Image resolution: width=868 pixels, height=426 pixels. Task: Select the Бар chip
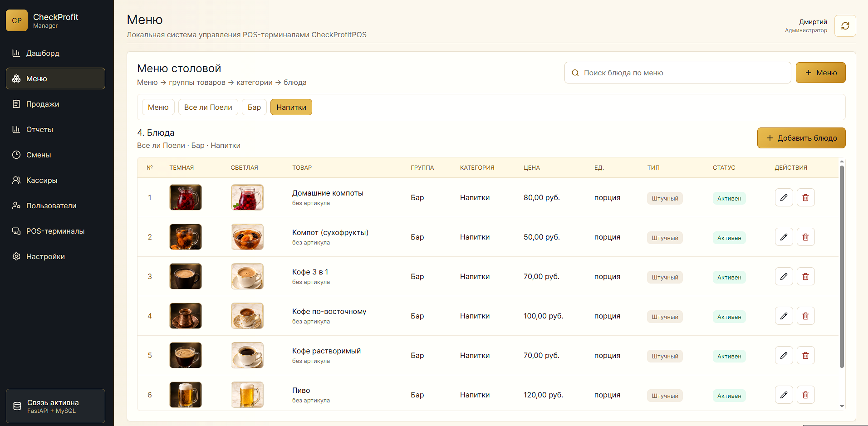254,107
